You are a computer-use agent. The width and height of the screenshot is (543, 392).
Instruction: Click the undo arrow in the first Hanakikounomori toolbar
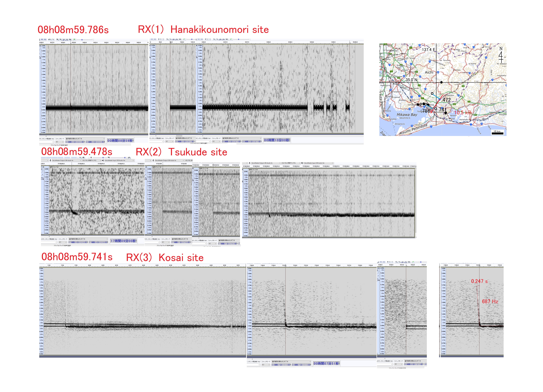pyautogui.click(x=50, y=39)
